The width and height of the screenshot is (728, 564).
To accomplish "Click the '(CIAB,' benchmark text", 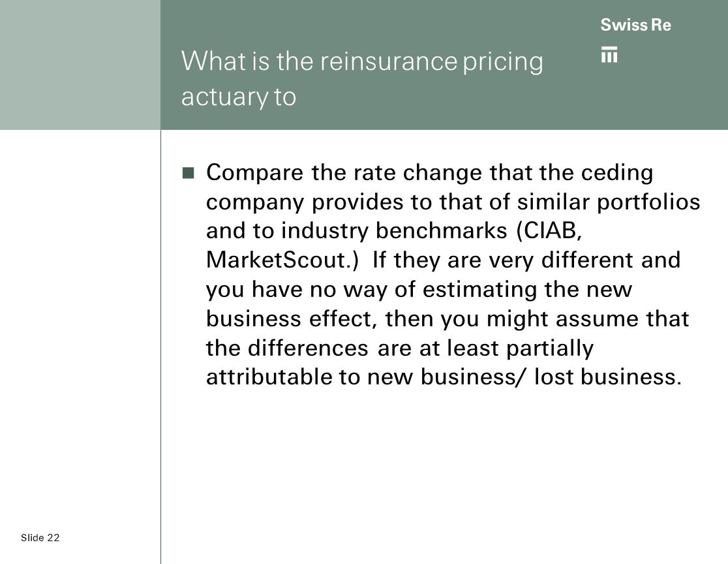I will pyautogui.click(x=549, y=231).
